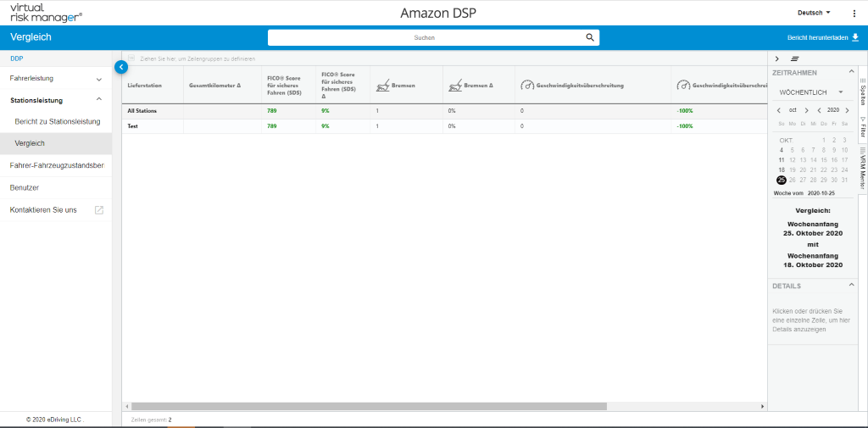
Task: Select the All Stations row
Action: pos(444,111)
